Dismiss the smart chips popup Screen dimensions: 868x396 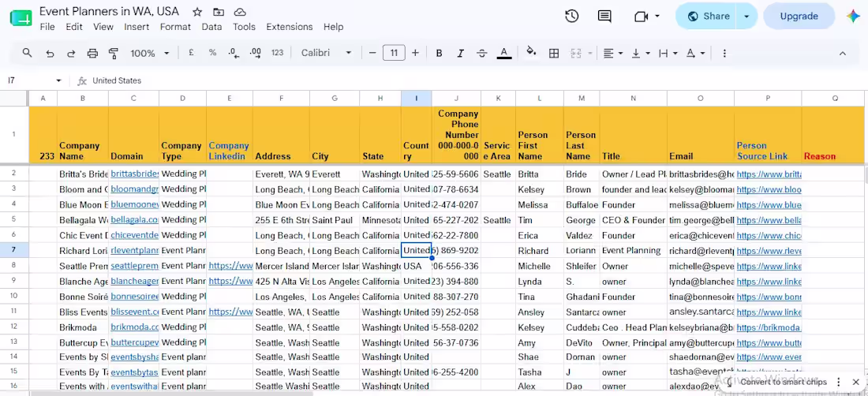coord(856,382)
